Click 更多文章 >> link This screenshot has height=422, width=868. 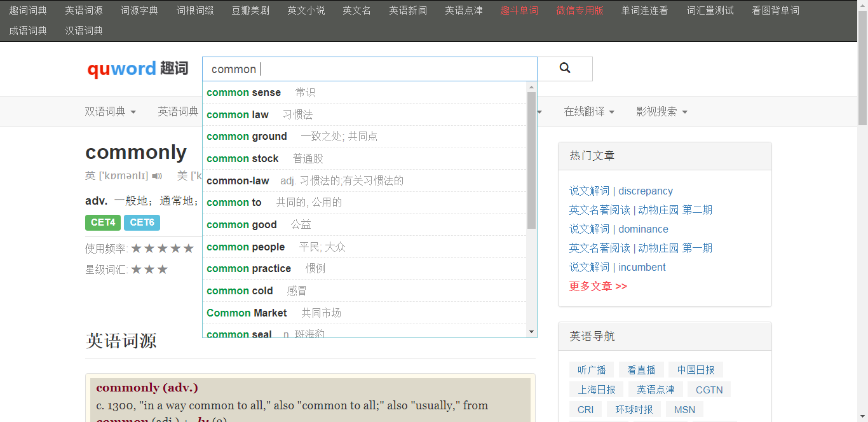click(x=598, y=286)
